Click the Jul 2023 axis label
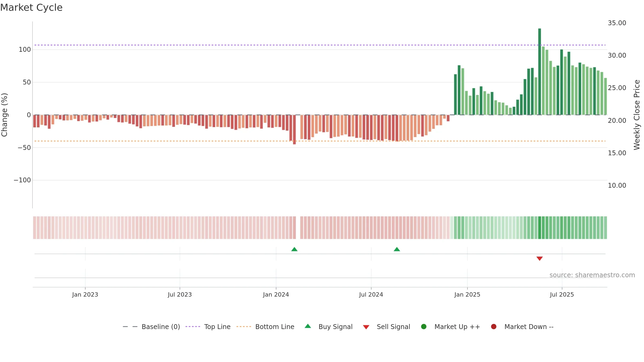 180,295
